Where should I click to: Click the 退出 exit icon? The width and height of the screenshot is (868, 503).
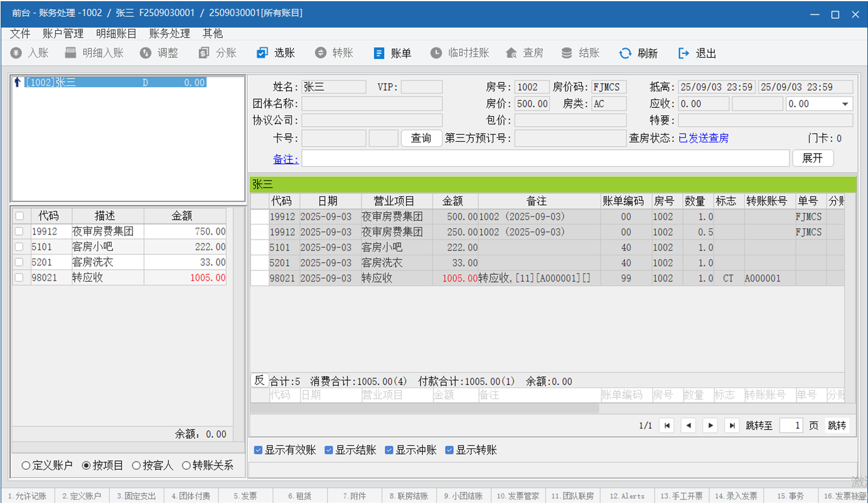(x=684, y=53)
